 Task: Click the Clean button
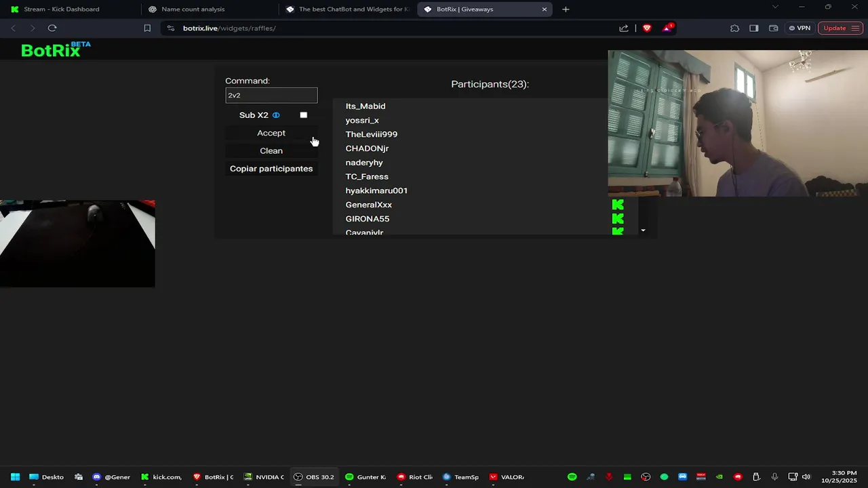[x=271, y=150]
